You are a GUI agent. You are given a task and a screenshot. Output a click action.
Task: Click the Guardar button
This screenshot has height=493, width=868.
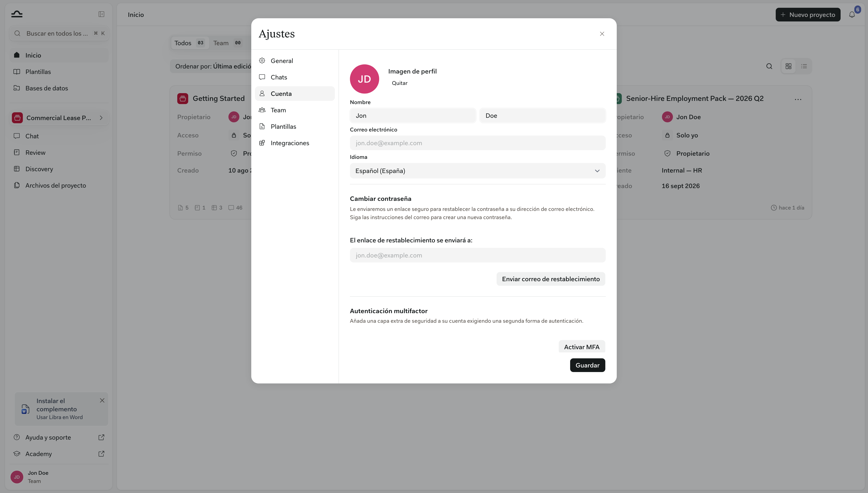coord(587,365)
